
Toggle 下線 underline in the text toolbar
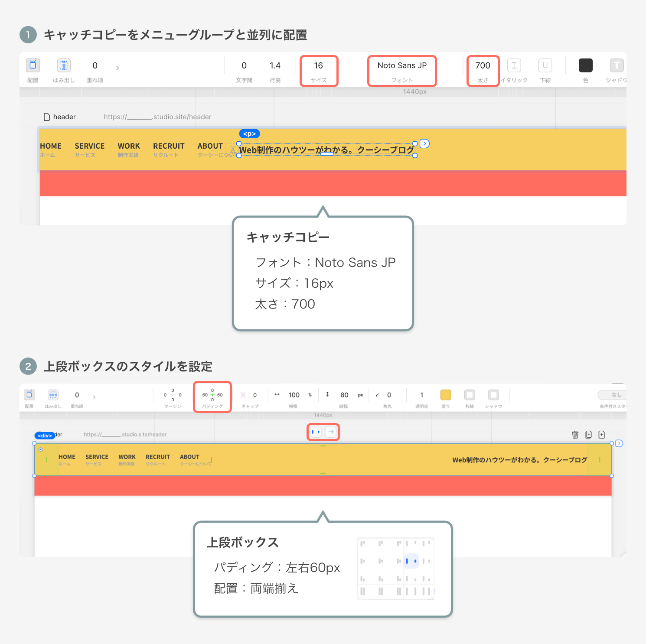[545, 65]
